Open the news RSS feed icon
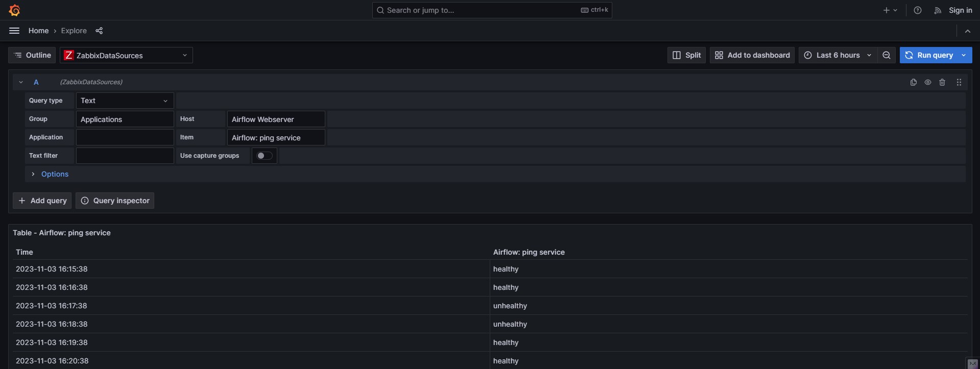Viewport: 980px width, 369px height. click(938, 10)
